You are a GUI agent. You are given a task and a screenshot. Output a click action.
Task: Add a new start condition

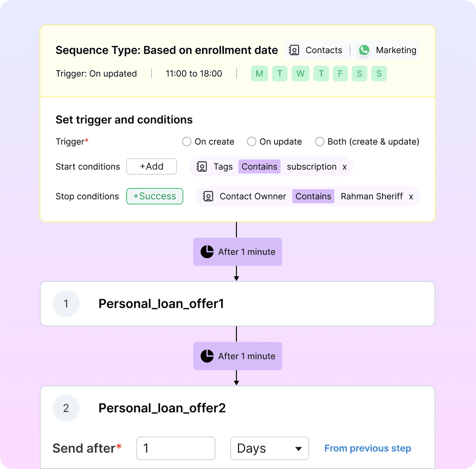tap(152, 167)
